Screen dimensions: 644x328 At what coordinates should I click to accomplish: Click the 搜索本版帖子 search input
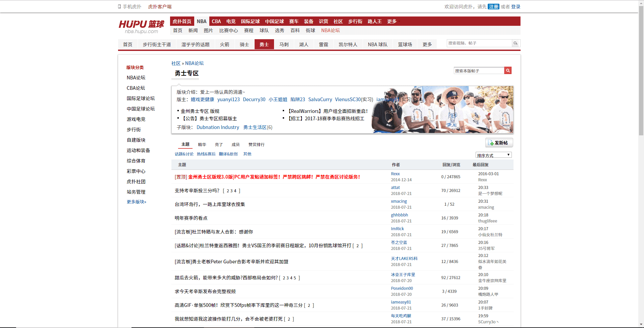point(479,71)
